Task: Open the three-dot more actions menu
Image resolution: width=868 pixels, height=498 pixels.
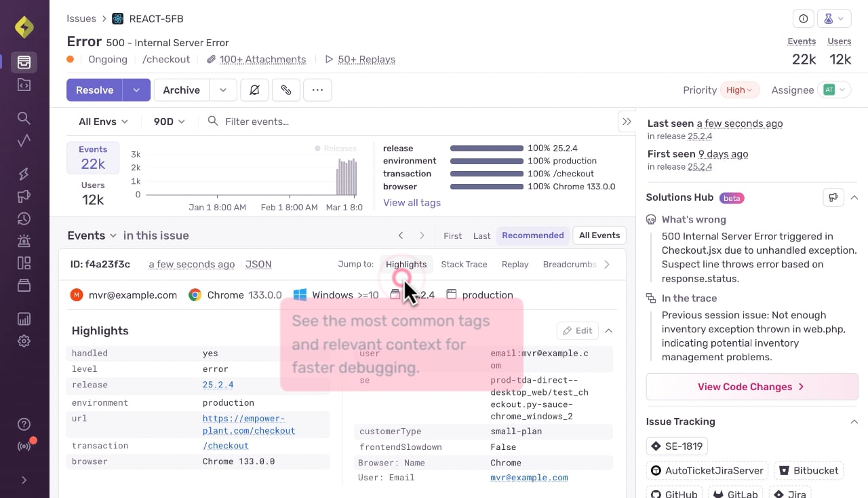Action: coord(317,90)
